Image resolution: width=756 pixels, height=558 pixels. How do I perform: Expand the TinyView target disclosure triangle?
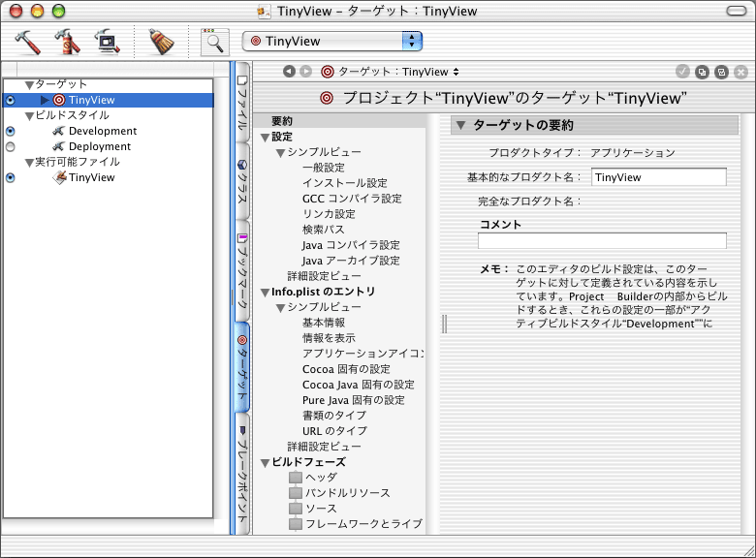(x=45, y=100)
